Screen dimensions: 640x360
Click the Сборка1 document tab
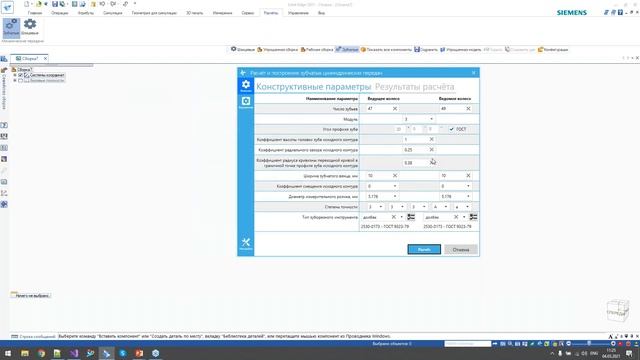(29, 59)
